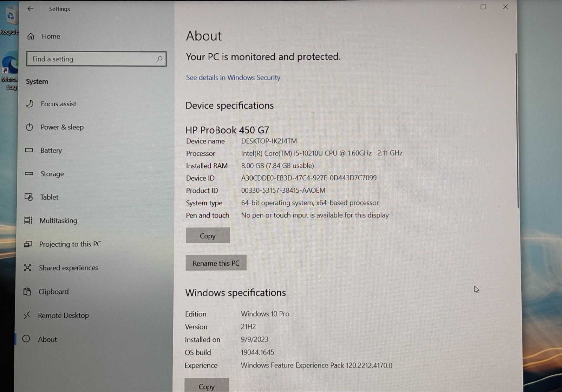Go back using the Settings back arrow

pyautogui.click(x=31, y=9)
